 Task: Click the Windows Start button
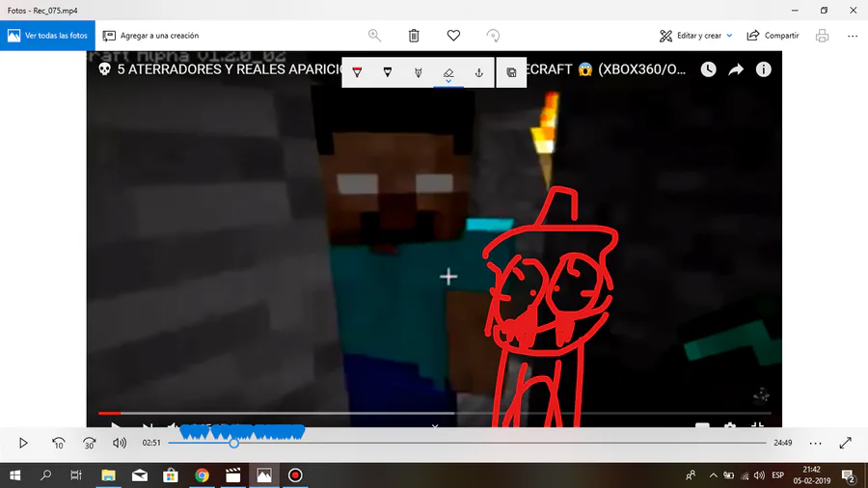pos(14,475)
